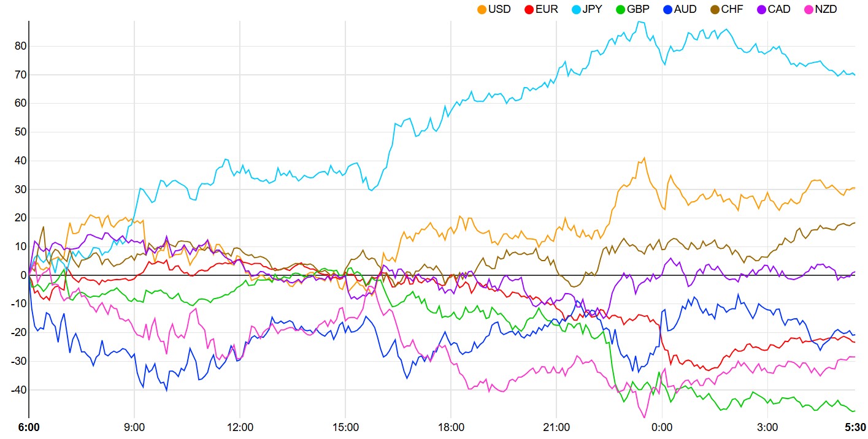The width and height of the screenshot is (868, 439).
Task: Click the orange USD legend circle
Action: (x=482, y=9)
